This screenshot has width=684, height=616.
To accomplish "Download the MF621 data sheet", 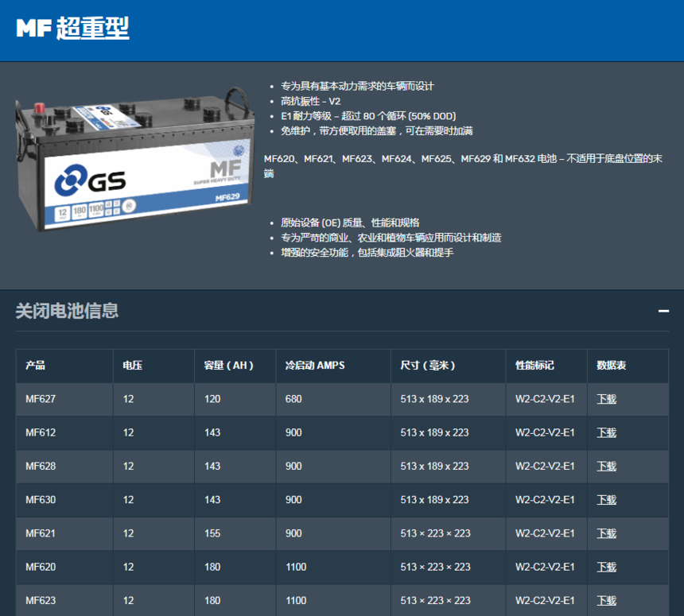I will pos(606,533).
